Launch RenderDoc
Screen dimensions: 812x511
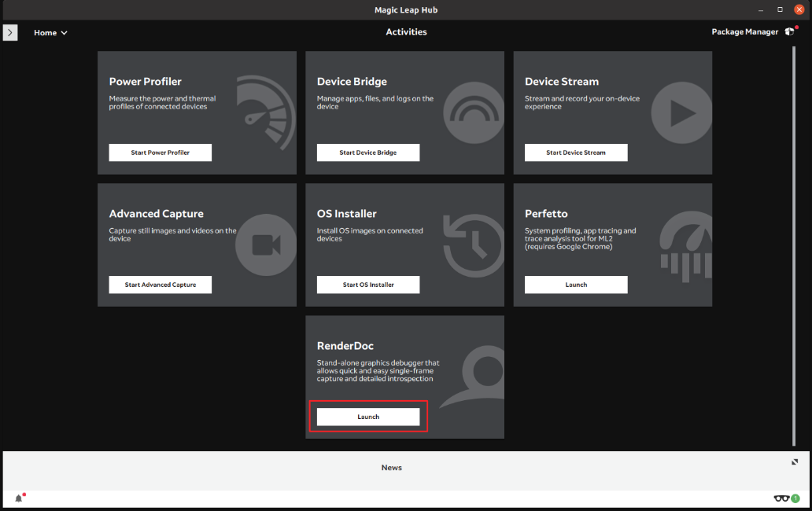(x=368, y=417)
